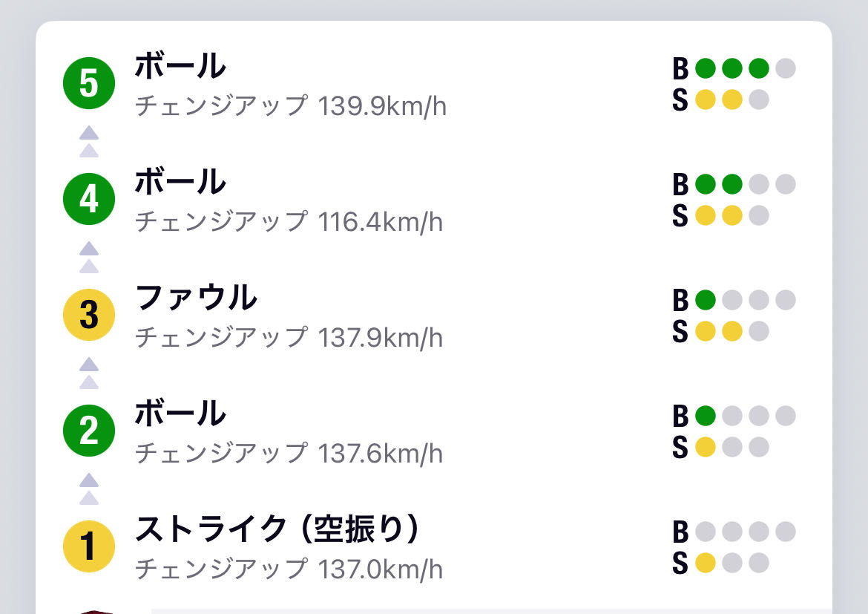
Task: Click the arrows between pitches 1 and 2
Action: (x=89, y=489)
